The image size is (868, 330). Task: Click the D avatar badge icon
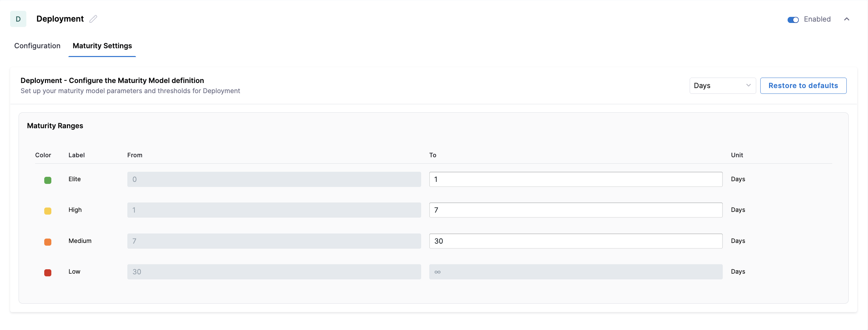click(x=18, y=19)
